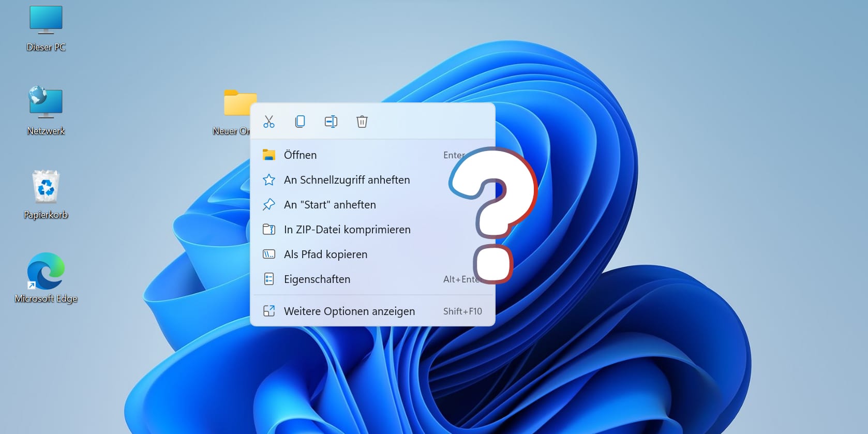Choose Als Pfad kopieren menu entry

tap(325, 255)
